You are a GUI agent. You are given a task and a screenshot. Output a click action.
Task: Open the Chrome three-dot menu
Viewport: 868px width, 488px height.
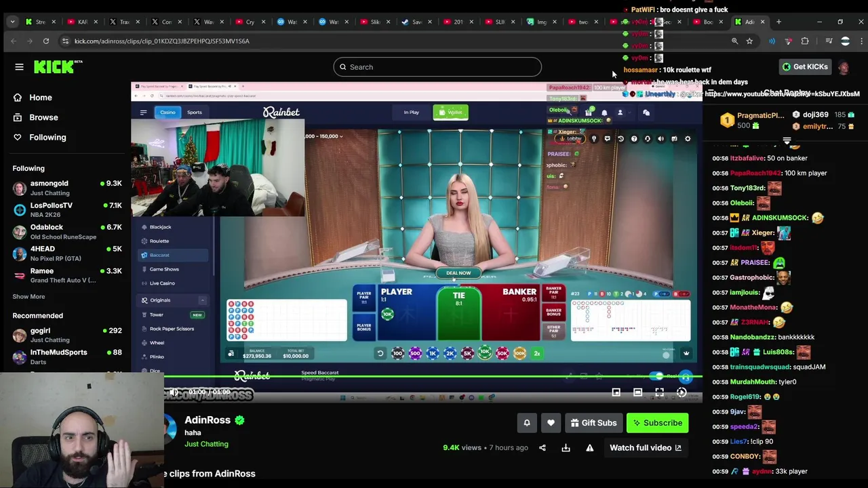(861, 41)
